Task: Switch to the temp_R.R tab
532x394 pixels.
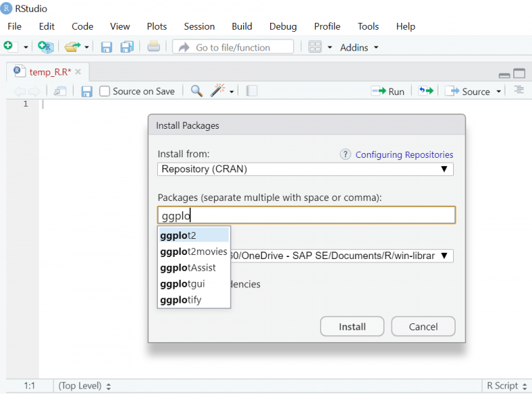Action: 49,71
